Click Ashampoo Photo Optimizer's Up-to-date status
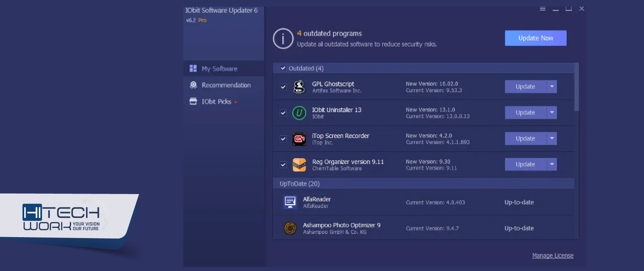The width and height of the screenshot is (644, 271). point(519,228)
